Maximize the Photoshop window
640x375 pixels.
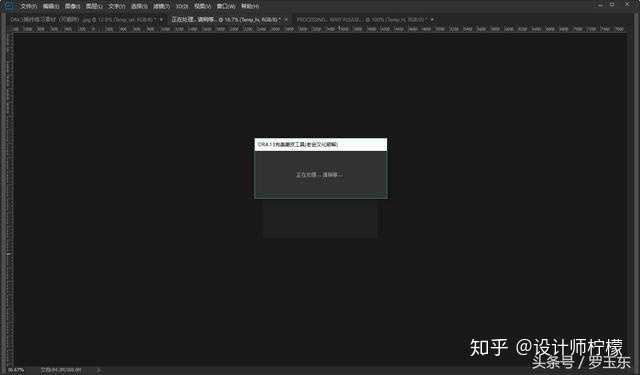(x=612, y=4)
